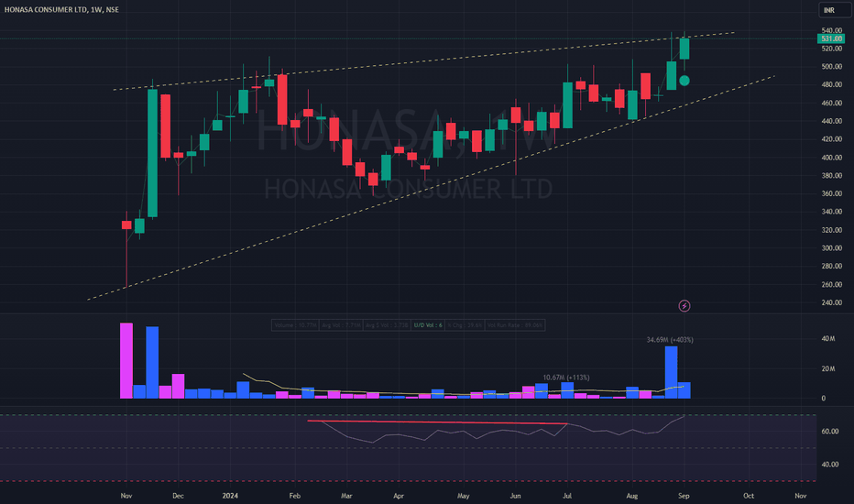Select the 531.00 current price label
Viewport: 854px width, 504px height.
click(x=831, y=38)
